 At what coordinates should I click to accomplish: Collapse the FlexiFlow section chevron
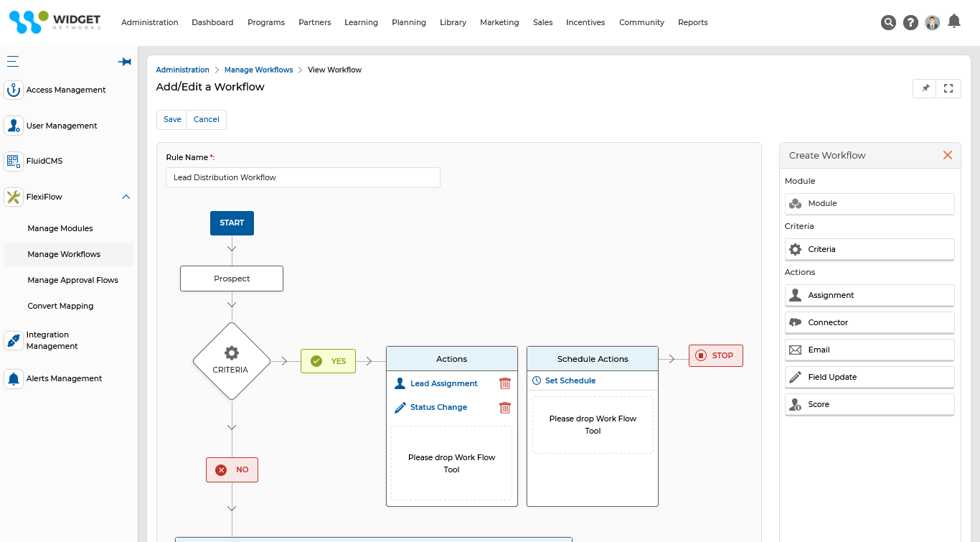[x=126, y=196]
